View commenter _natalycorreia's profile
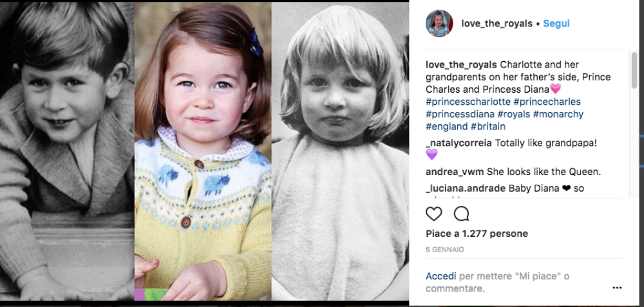Image resolution: width=644 pixels, height=307 pixels. tap(459, 142)
